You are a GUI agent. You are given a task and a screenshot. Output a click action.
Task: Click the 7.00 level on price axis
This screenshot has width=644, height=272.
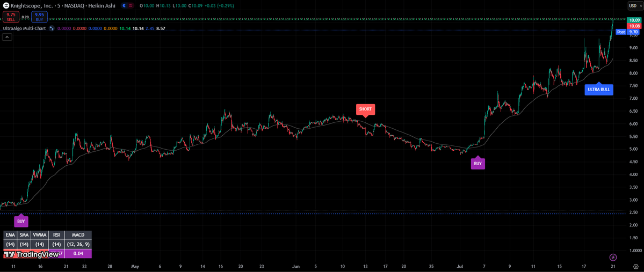633,99
